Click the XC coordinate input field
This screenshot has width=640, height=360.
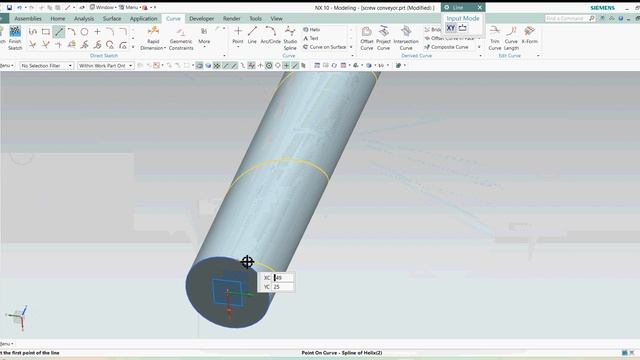[283, 278]
